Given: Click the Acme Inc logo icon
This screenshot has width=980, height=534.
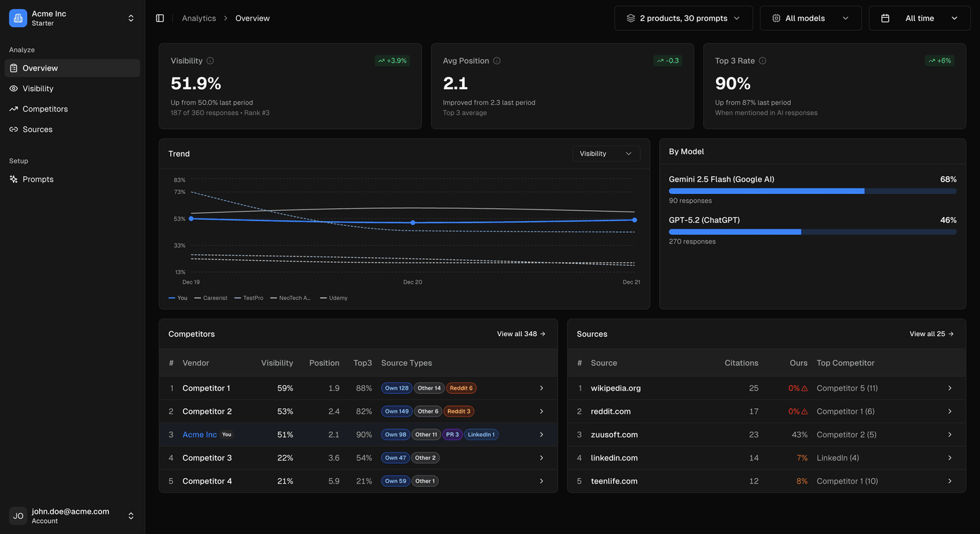Looking at the screenshot, I should coord(18,18).
